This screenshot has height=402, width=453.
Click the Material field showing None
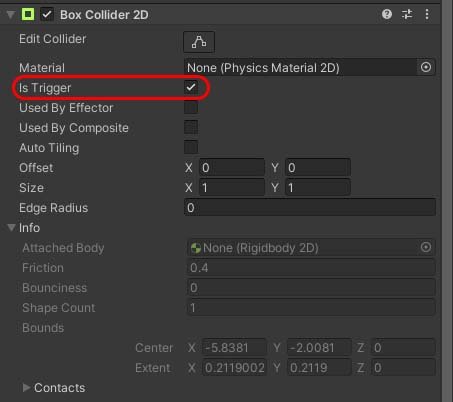[x=301, y=68]
